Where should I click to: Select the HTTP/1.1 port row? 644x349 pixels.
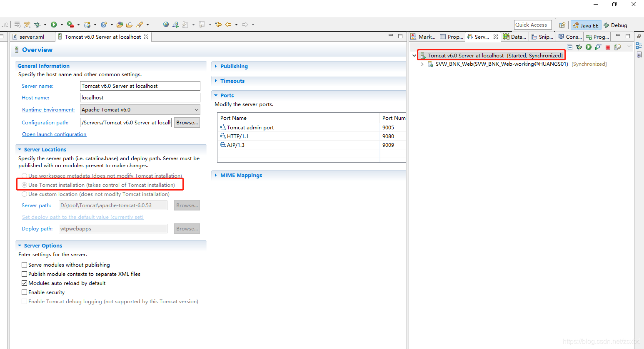(x=312, y=136)
